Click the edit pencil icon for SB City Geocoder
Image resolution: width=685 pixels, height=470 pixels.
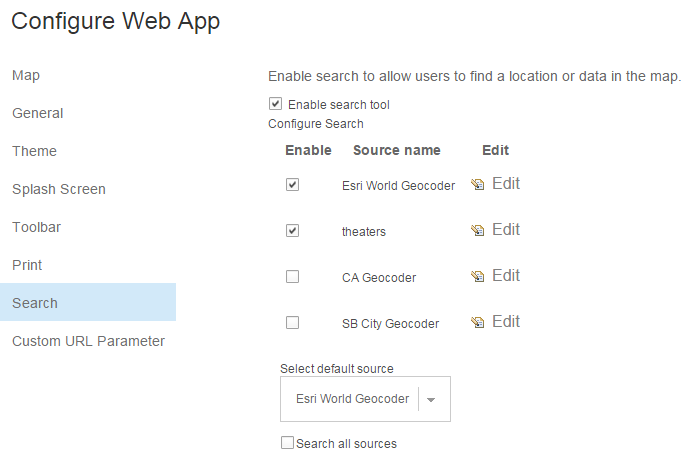[x=478, y=323]
